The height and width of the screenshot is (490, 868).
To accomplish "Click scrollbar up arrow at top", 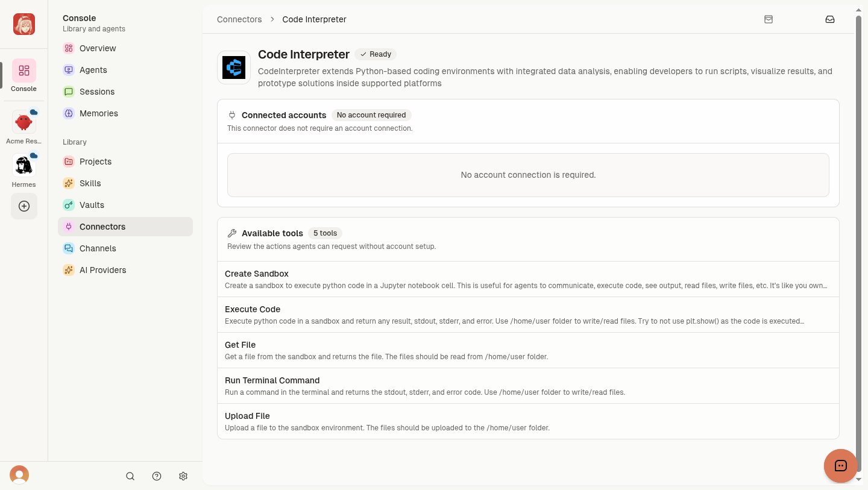I will pos(859,9).
